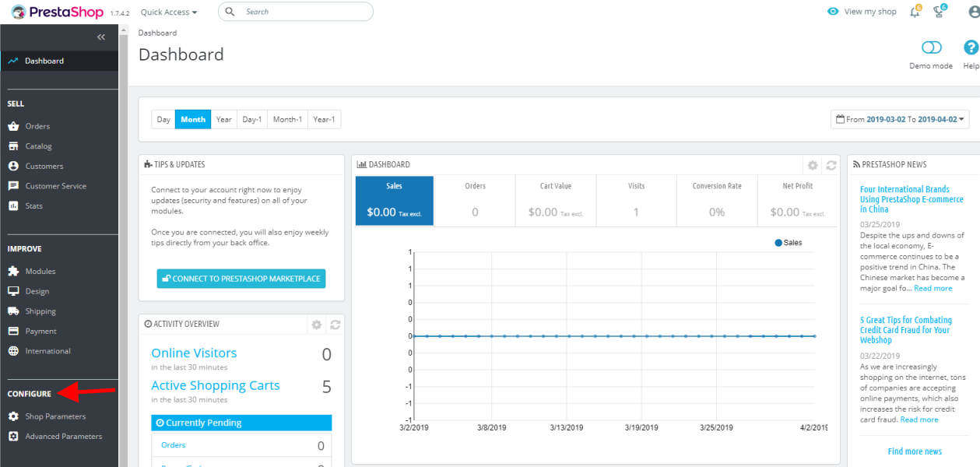Open the date range picker dropdown
This screenshot has height=467, width=980.
click(899, 119)
